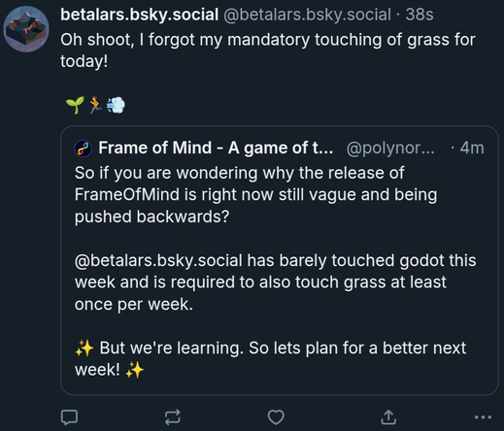Like the post with the heart icon
Viewport: 504px width, 431px height.
(276, 417)
